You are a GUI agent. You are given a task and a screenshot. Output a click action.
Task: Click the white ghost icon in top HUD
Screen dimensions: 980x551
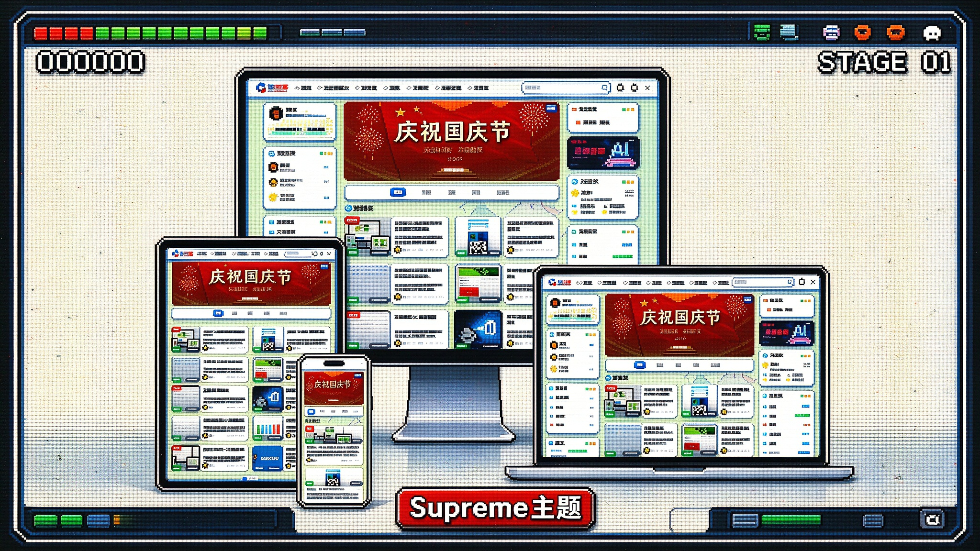point(932,33)
